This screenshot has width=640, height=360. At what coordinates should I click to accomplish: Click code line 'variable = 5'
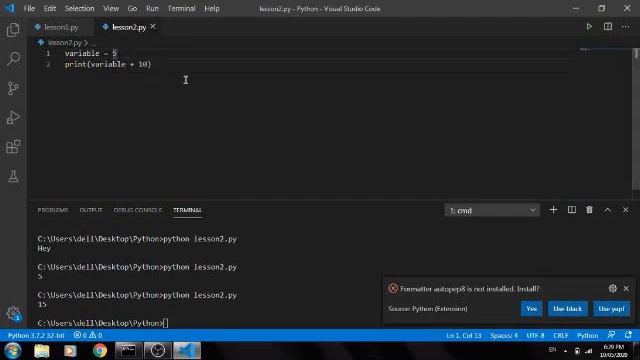[91, 53]
